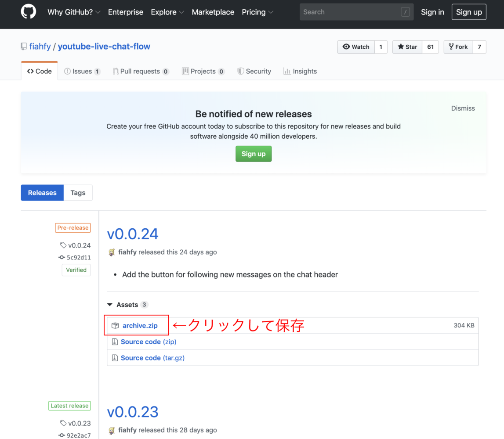View the forks count of 7
This screenshot has width=504, height=439.
[479, 47]
